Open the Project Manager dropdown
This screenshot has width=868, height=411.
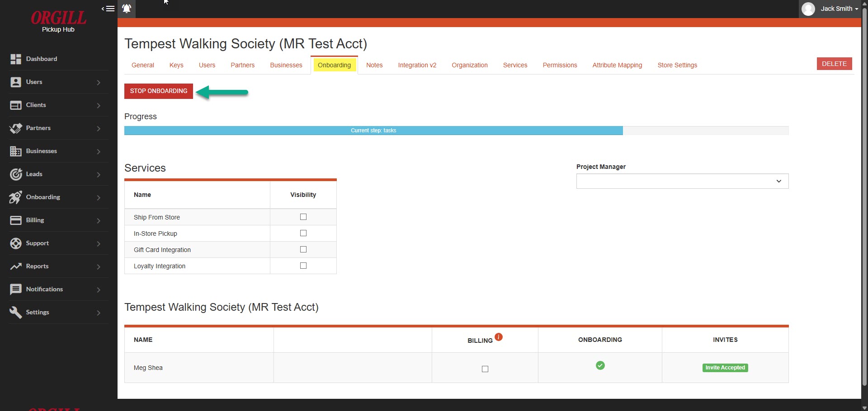[x=683, y=181]
